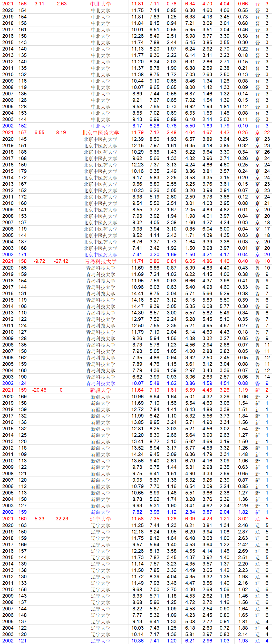Click blue 8.17 in 中北大学 2002 row
This screenshot has width=272, height=644.
(138, 126)
